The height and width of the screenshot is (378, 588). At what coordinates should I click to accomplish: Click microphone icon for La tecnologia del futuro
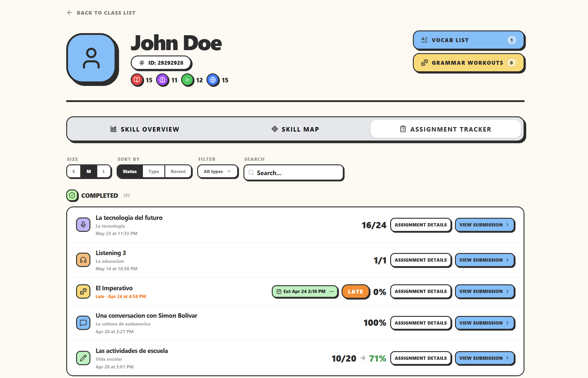coord(83,225)
